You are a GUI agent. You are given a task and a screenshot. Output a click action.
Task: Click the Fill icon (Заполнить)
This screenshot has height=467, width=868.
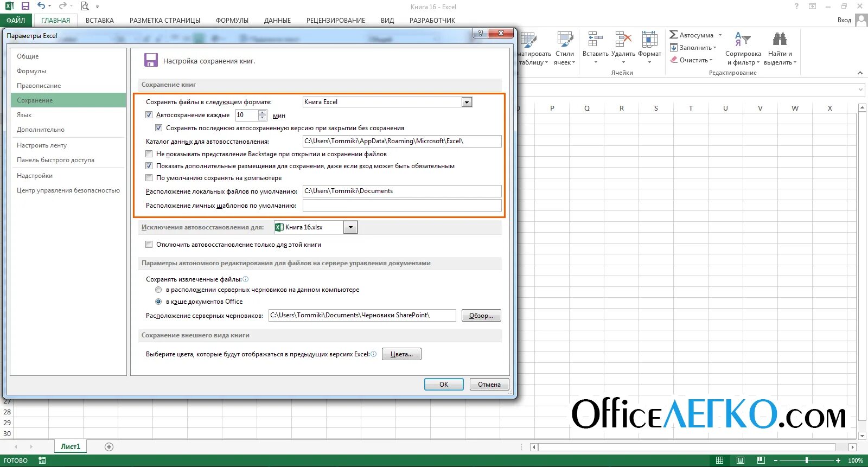pos(673,47)
